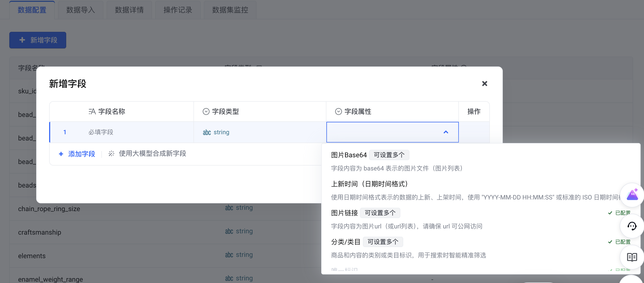Click the 字段属性 header circle-arrow icon
The image size is (644, 283).
(x=338, y=111)
